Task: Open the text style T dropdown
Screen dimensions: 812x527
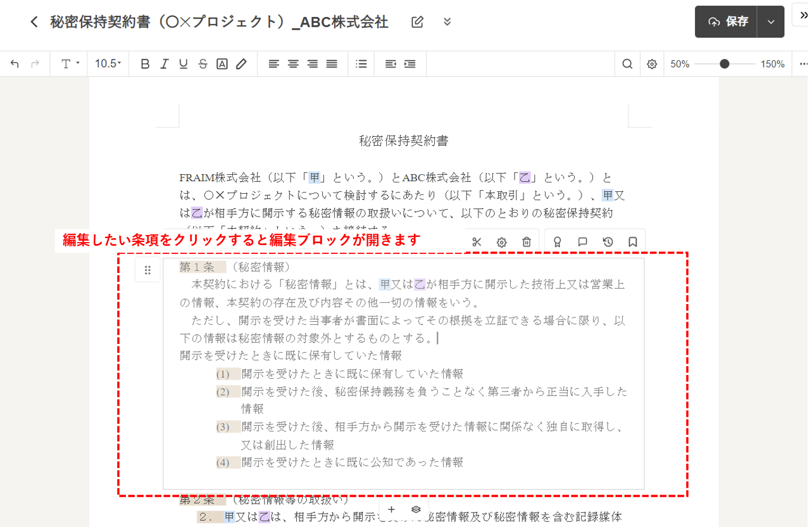Action: [70, 64]
